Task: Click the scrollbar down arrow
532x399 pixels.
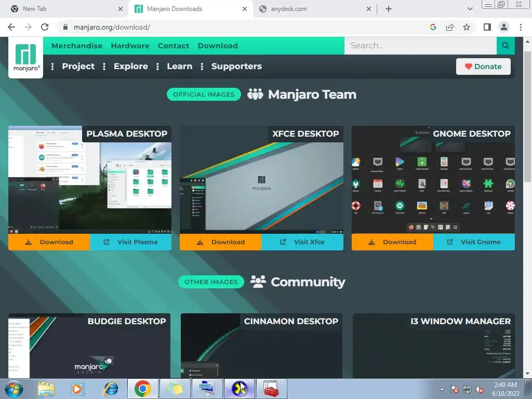Action: tap(527, 374)
